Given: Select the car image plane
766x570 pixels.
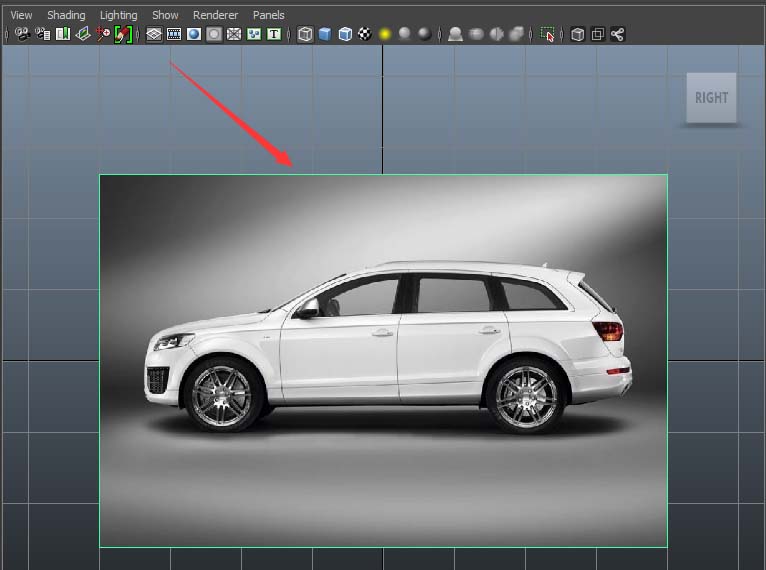Looking at the screenshot, I should tap(383, 360).
